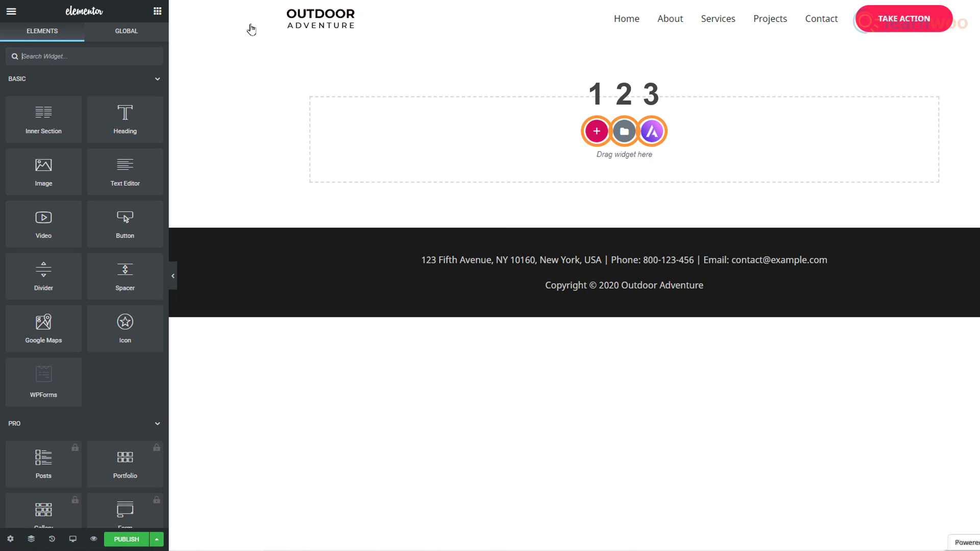The width and height of the screenshot is (980, 551).
Task: Collapse the BASIC section expander
Action: [x=158, y=79]
